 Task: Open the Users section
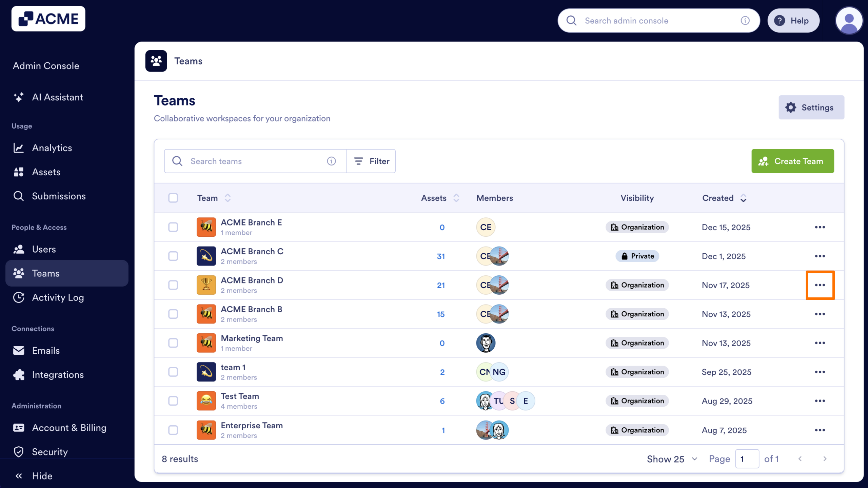click(x=44, y=249)
